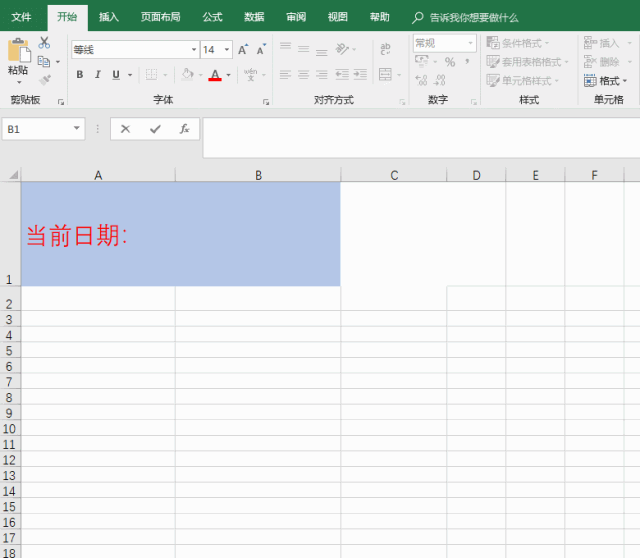640x558 pixels.
Task: Apply the red Font Color A
Action: (x=215, y=75)
